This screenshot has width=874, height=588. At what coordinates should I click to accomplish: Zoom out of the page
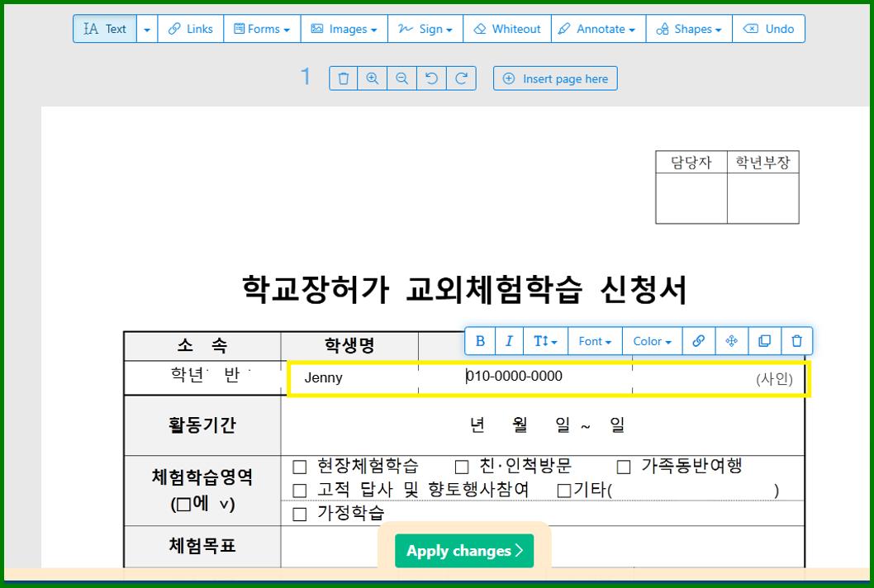coord(402,78)
